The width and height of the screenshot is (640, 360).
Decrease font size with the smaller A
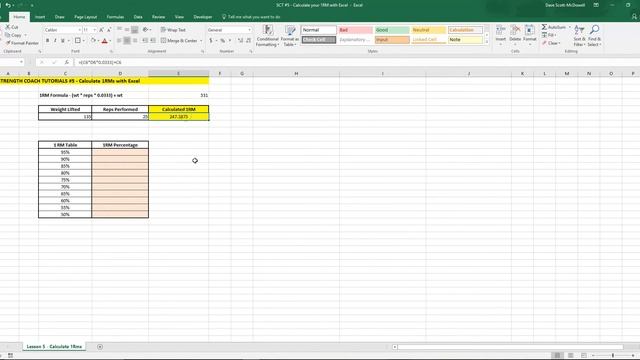[x=109, y=30]
